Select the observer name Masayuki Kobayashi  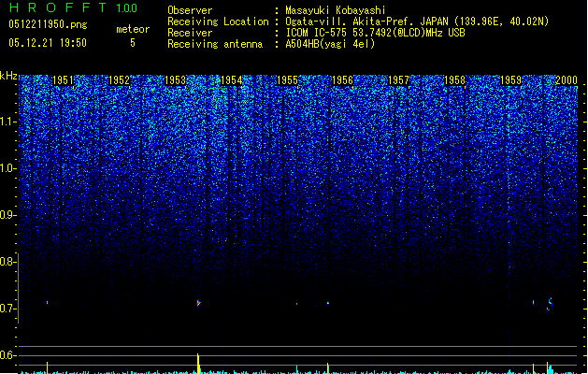pyautogui.click(x=336, y=10)
